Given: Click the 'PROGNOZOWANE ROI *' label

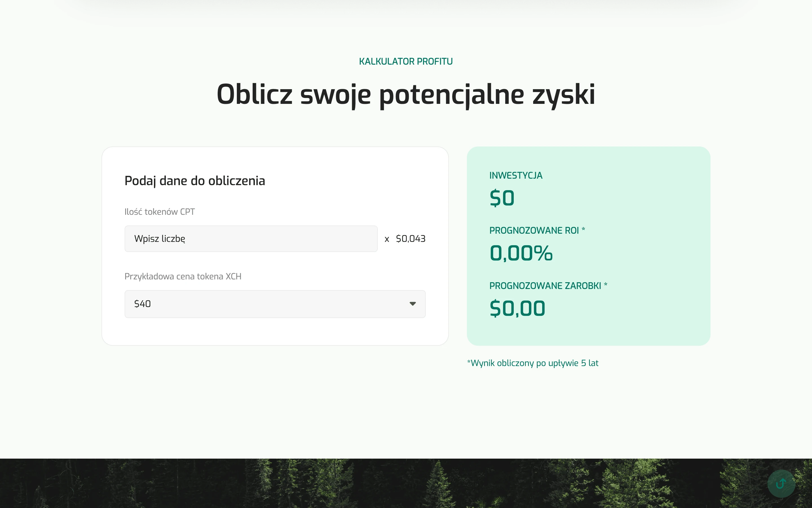Looking at the screenshot, I should point(537,231).
